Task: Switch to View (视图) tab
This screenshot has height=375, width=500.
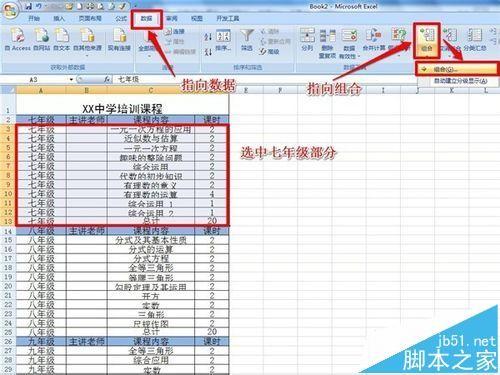Action: pyautogui.click(x=197, y=18)
